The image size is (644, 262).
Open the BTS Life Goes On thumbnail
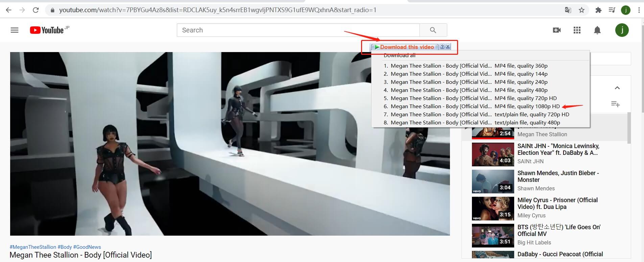[493, 236]
